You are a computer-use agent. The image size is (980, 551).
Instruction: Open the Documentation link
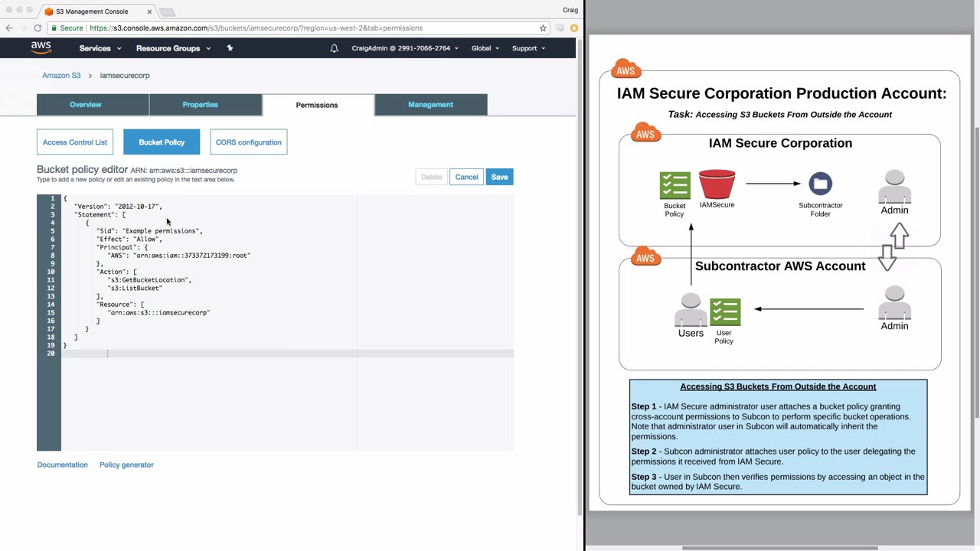(x=63, y=465)
